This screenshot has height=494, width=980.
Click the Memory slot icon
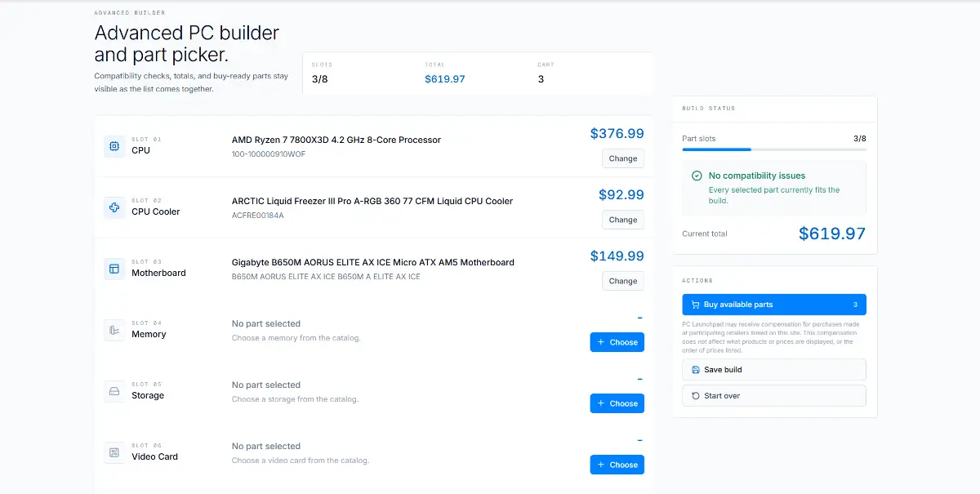pos(114,330)
